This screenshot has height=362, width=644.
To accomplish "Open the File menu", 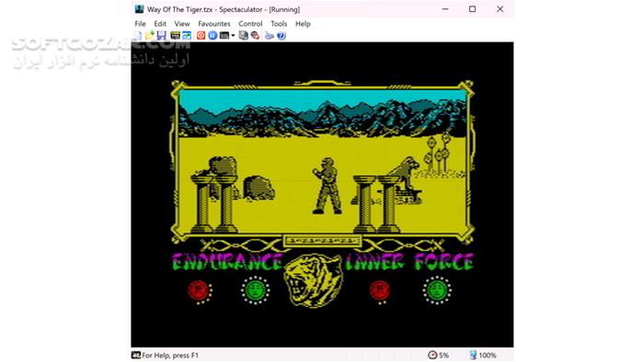I will click(140, 24).
